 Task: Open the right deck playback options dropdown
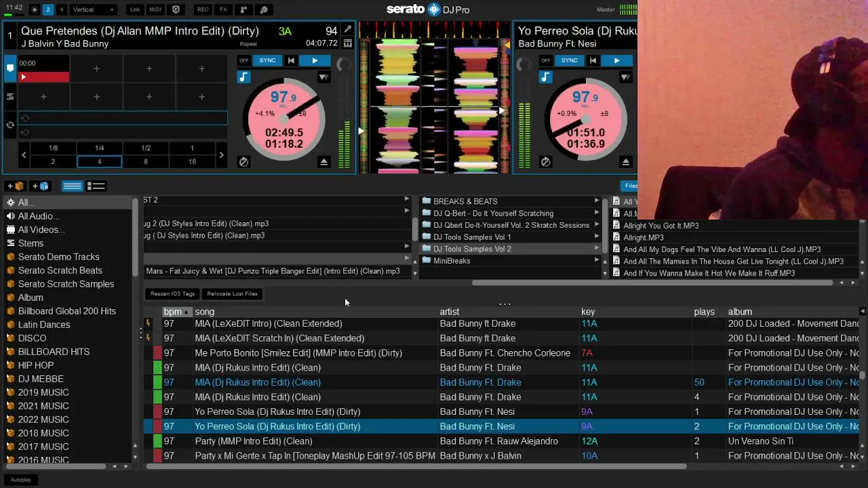click(625, 77)
